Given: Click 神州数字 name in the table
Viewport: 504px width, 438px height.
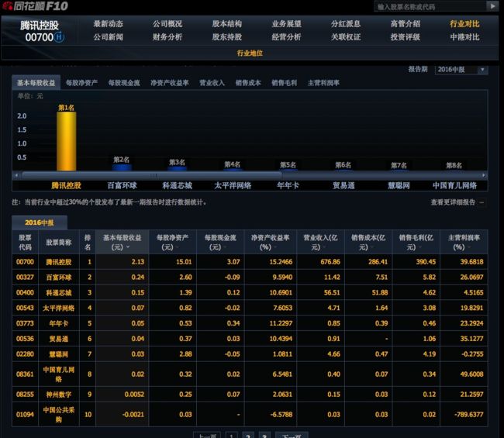Looking at the screenshot, I should (59, 395).
